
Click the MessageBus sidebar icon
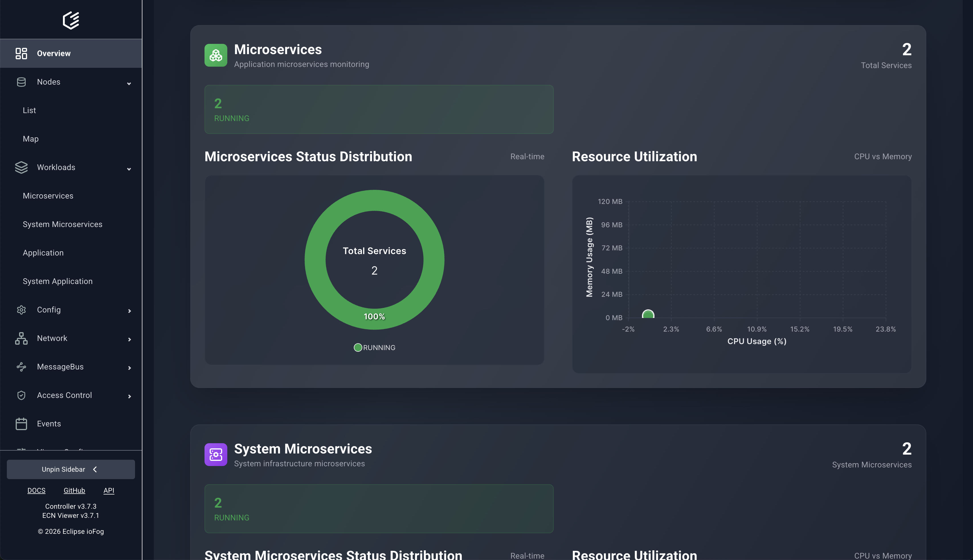click(21, 367)
